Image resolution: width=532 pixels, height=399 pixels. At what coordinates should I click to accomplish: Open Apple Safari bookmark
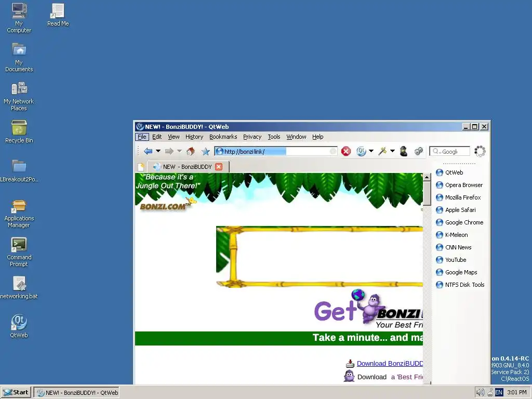(x=456, y=210)
